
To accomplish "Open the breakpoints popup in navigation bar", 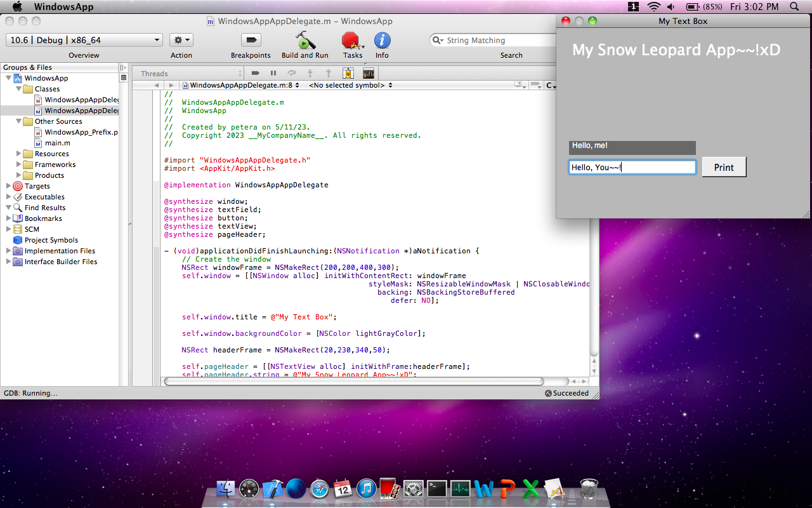I will tap(536, 85).
